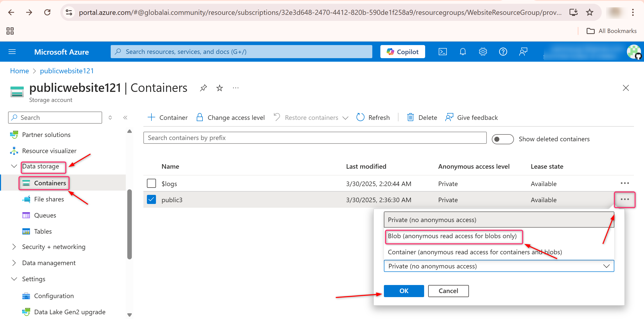Open Tables in the sidebar
Screen dimensions: 644x319
pos(43,231)
